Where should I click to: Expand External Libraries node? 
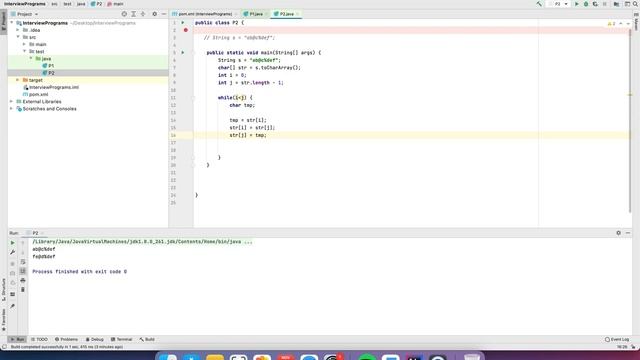coord(12,101)
